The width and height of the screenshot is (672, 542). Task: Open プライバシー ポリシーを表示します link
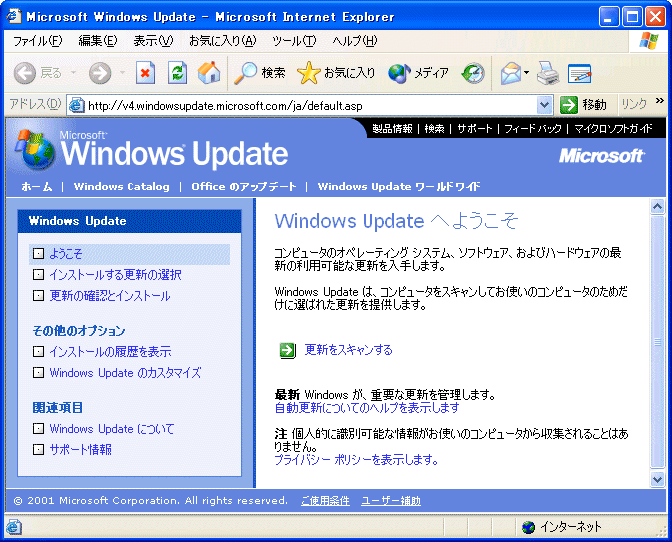tap(356, 460)
